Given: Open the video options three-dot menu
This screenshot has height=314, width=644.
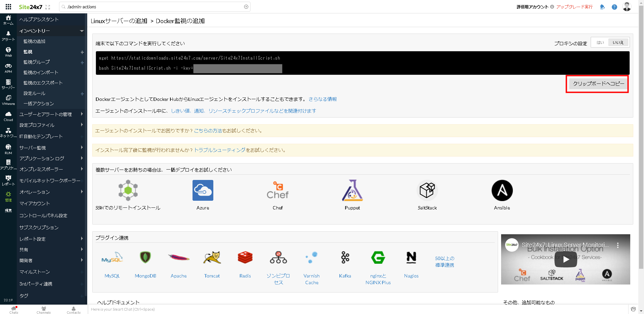Looking at the screenshot, I should (x=618, y=245).
